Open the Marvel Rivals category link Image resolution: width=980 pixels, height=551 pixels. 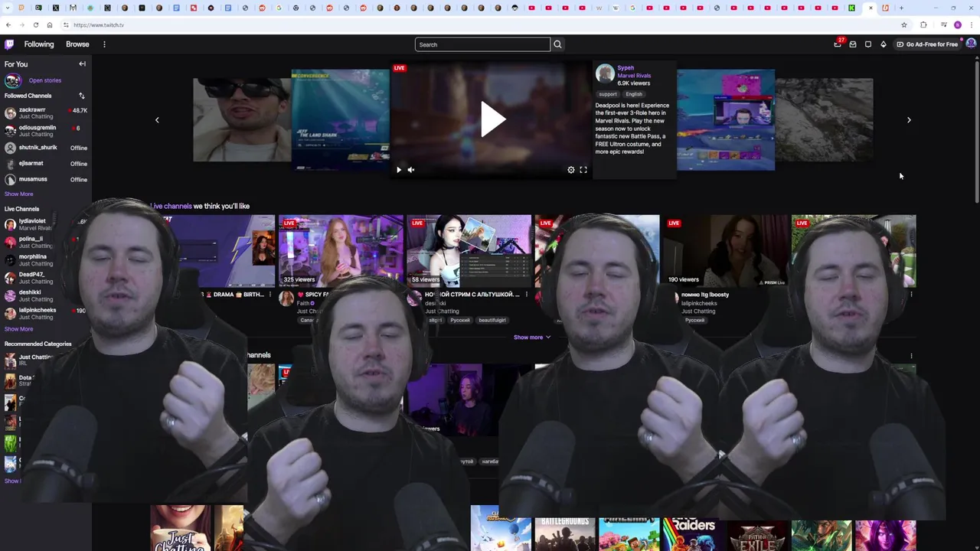[x=634, y=76]
